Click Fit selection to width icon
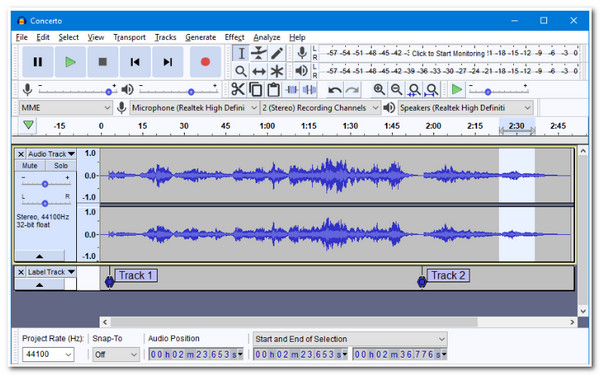The height and width of the screenshot is (375, 600). point(414,90)
